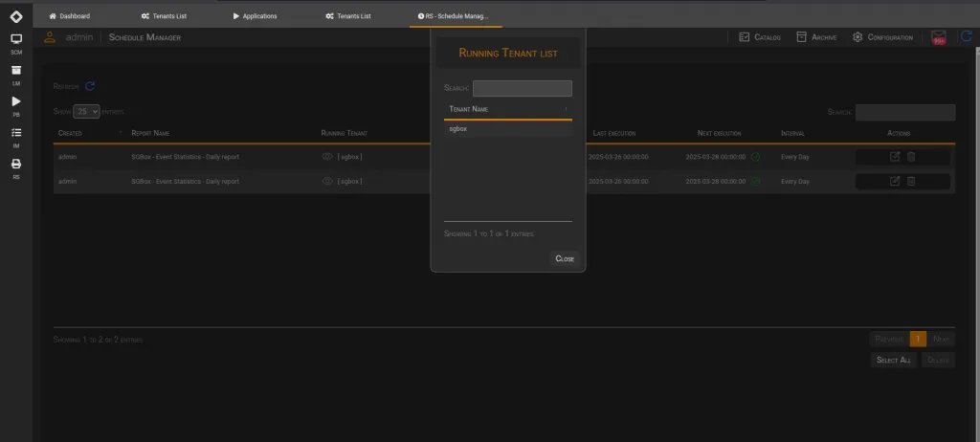Delete the second scheduled report via trash icon
Viewport: 980px width, 442px height.
point(911,182)
